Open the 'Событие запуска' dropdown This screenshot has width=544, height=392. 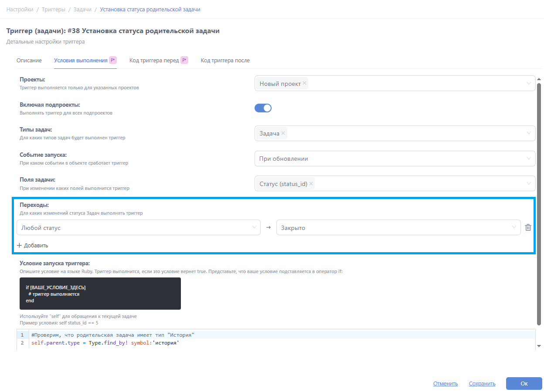pos(394,159)
